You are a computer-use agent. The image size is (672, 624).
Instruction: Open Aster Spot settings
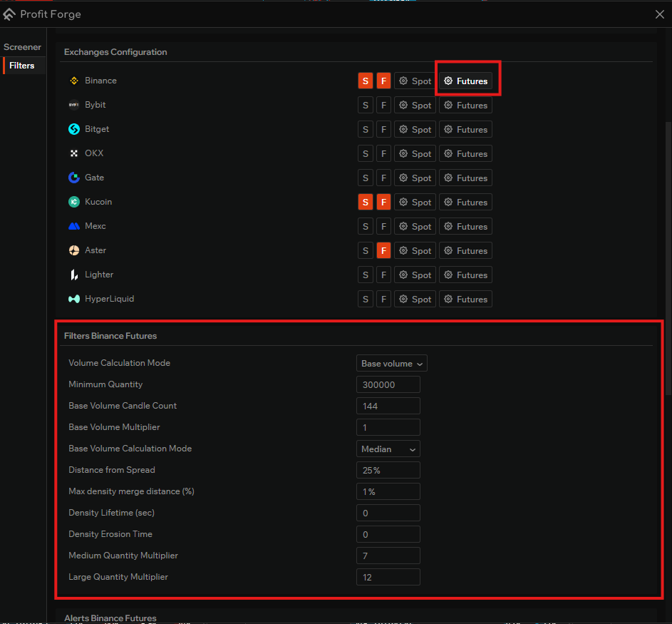(415, 251)
